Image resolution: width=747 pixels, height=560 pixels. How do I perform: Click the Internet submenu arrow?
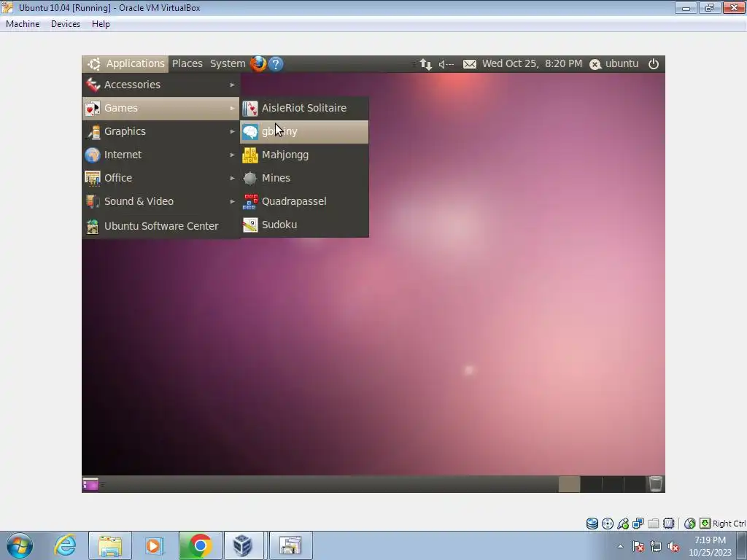click(233, 155)
